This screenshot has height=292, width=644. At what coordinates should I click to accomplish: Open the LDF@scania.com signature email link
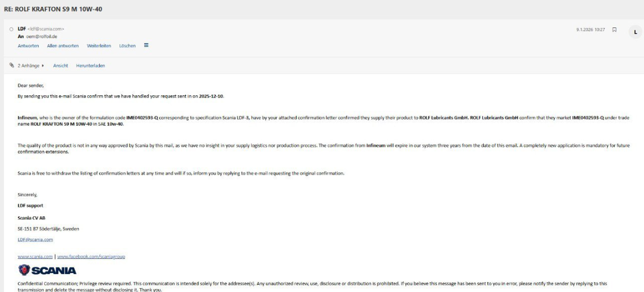(x=35, y=239)
